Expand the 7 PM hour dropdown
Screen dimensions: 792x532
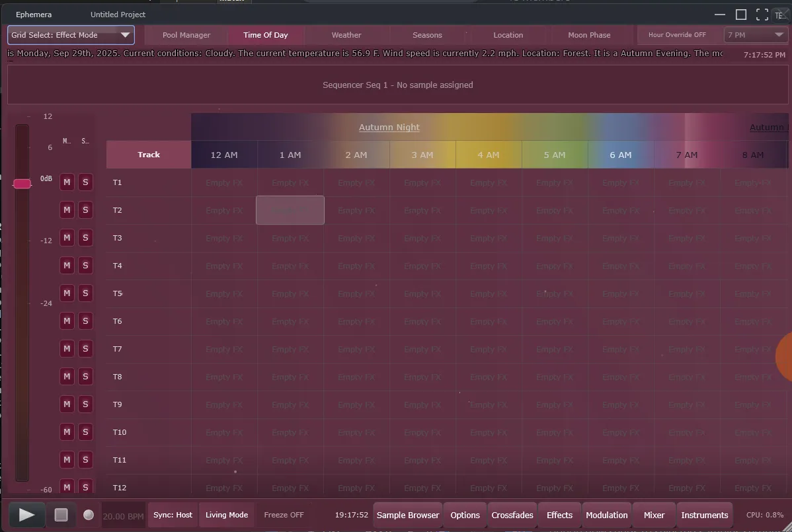(755, 35)
